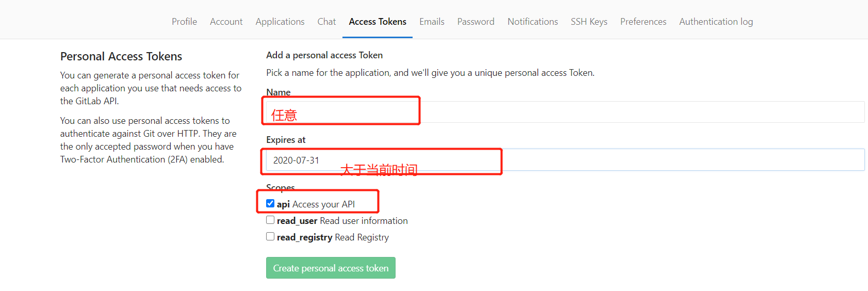The image size is (868, 291).
Task: Click the Personal Access Tokens heading
Action: pyautogui.click(x=121, y=56)
